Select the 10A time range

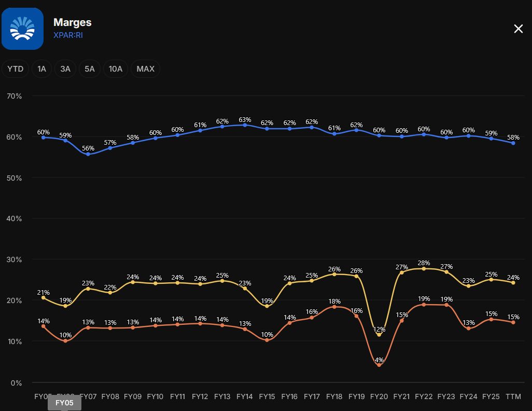(115, 69)
